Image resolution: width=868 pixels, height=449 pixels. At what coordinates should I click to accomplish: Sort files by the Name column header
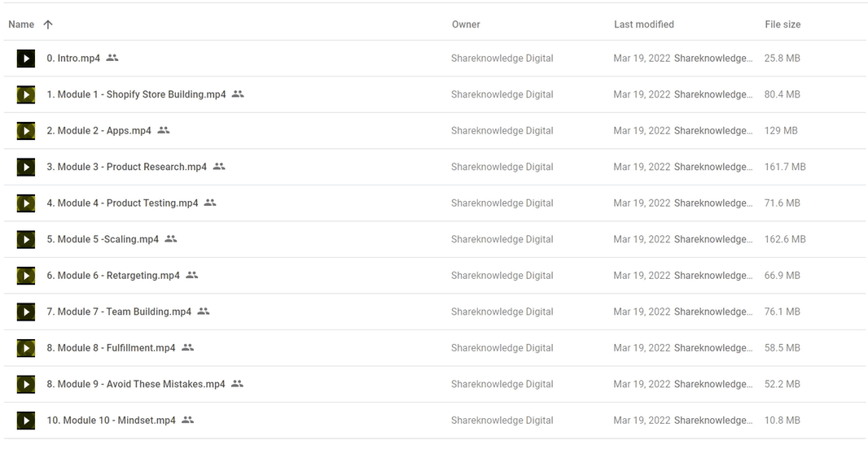point(21,24)
